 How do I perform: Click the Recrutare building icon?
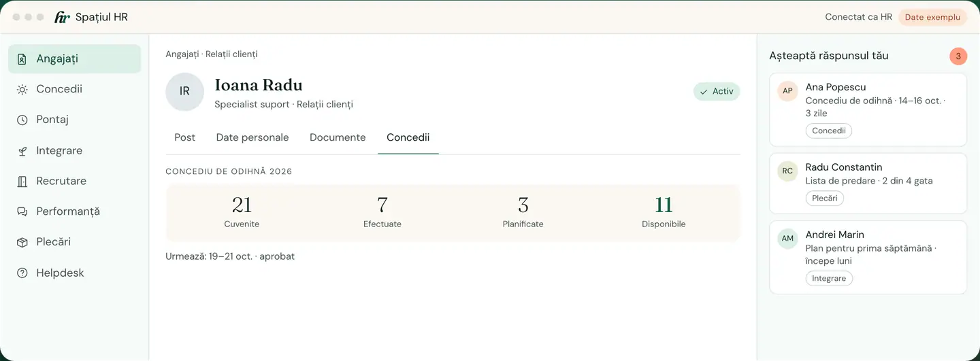22,182
